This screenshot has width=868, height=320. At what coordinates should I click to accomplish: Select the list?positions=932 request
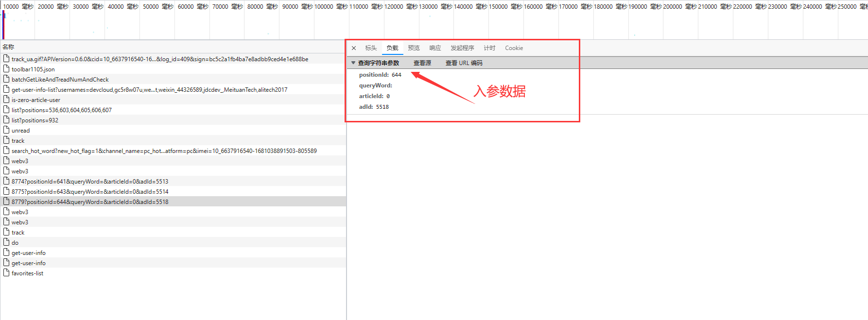pos(35,120)
